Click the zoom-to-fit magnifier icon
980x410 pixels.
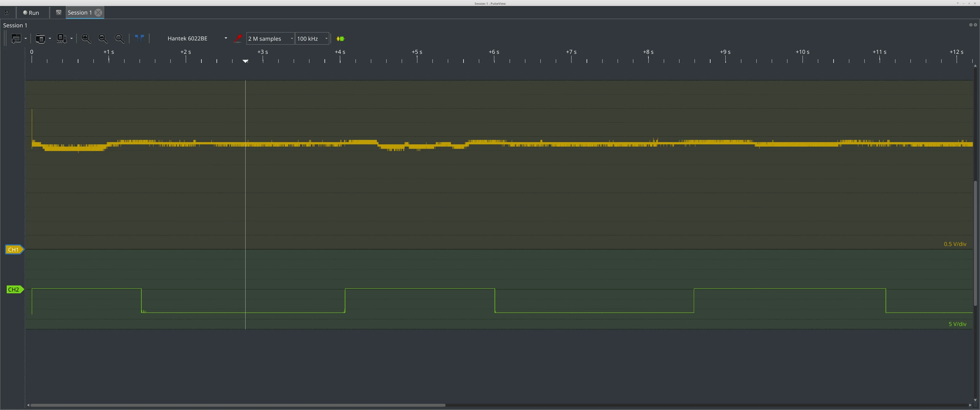pos(119,38)
